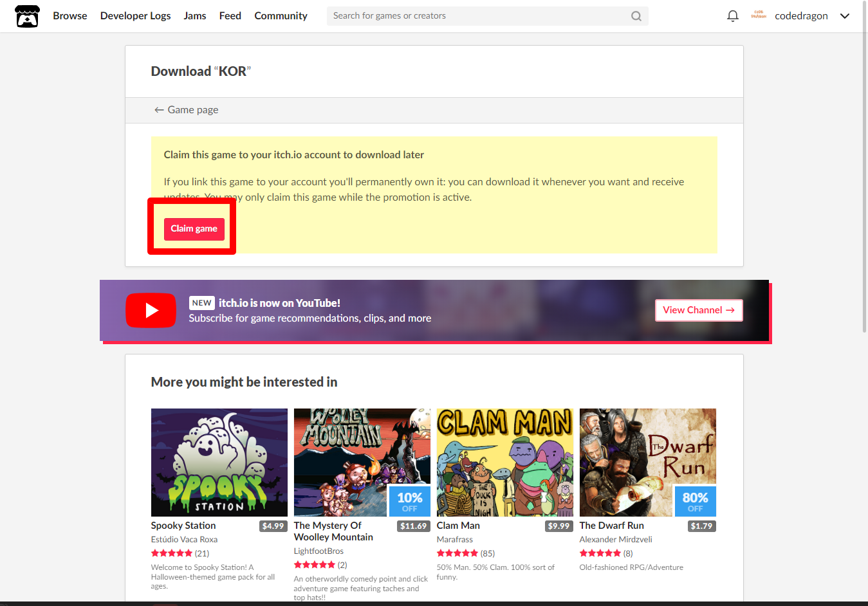Image resolution: width=868 pixels, height=606 pixels.
Task: Open View Channel button
Action: click(x=699, y=310)
